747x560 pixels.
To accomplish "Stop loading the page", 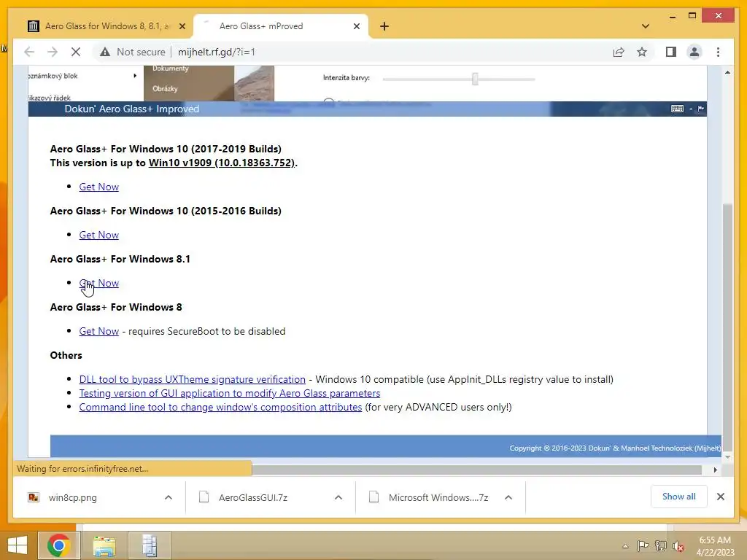I will click(x=76, y=52).
